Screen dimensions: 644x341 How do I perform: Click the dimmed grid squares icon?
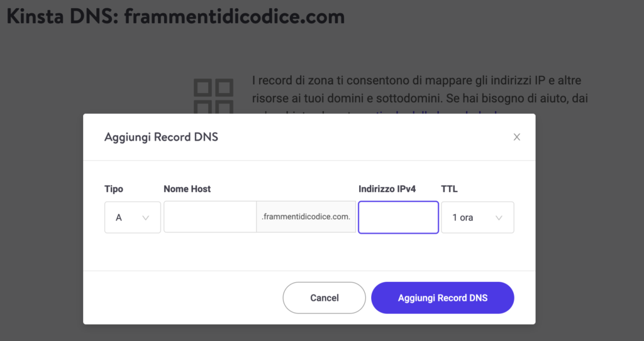click(214, 97)
